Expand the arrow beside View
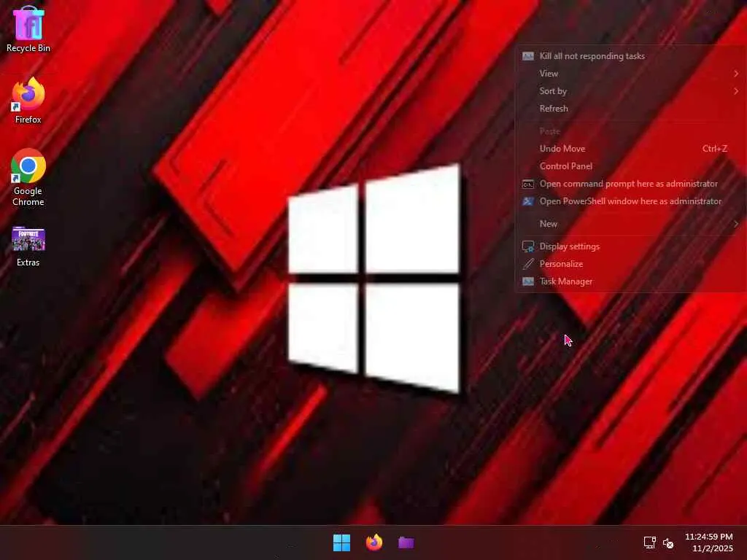This screenshot has width=747, height=560. pos(736,74)
